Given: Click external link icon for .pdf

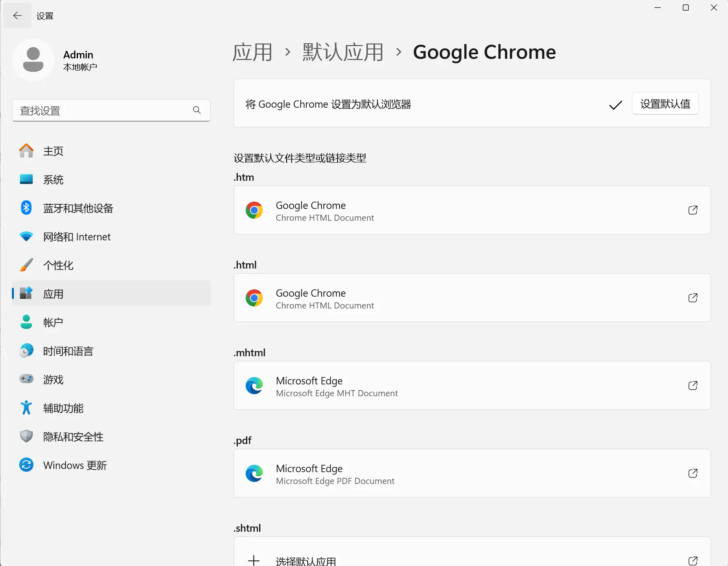Looking at the screenshot, I should pos(692,473).
